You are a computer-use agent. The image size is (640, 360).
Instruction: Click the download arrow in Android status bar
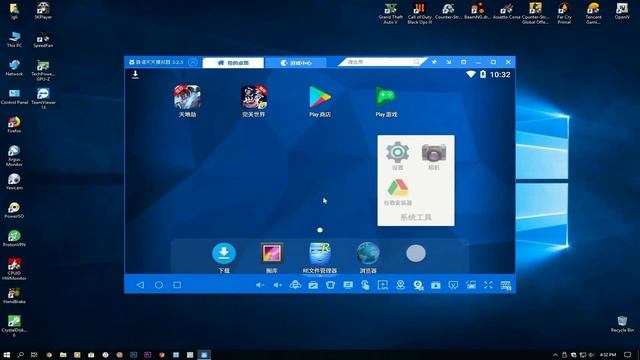click(x=136, y=74)
